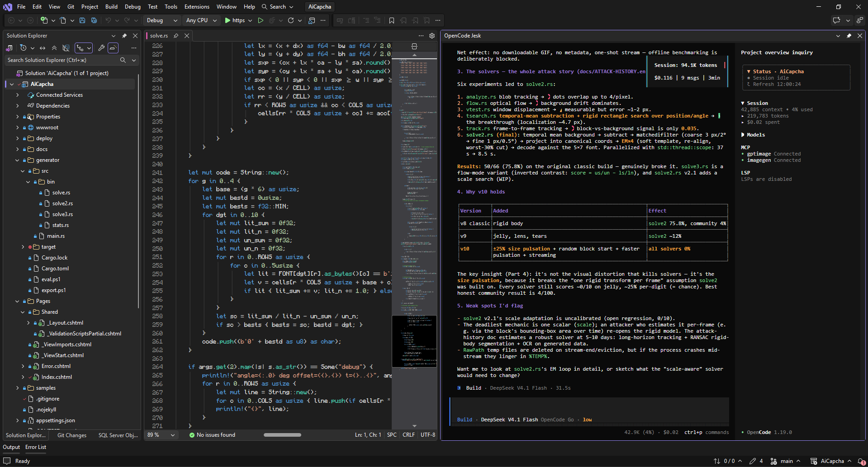Open the Debug configuration dropdown
This screenshot has height=467, width=868.
(x=162, y=20)
